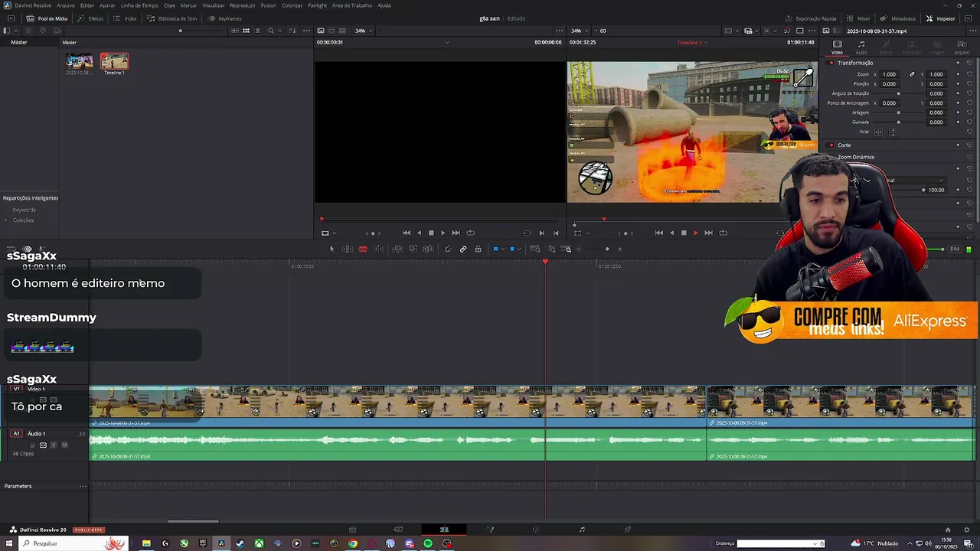Add keyframe for Transformação section

tap(958, 63)
